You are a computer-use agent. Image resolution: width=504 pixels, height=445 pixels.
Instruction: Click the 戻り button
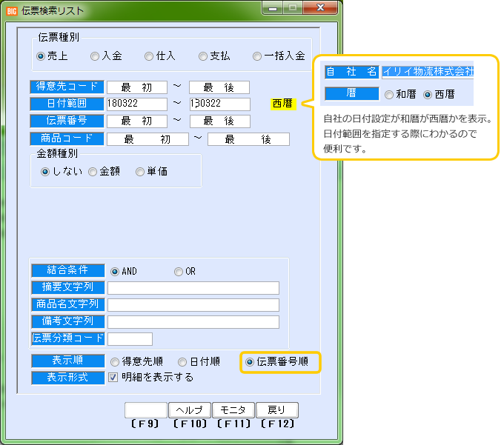pyautogui.click(x=277, y=410)
